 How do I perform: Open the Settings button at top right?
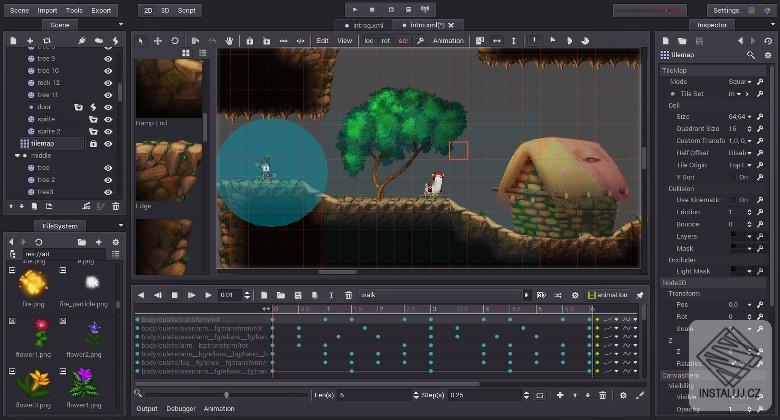(x=726, y=10)
